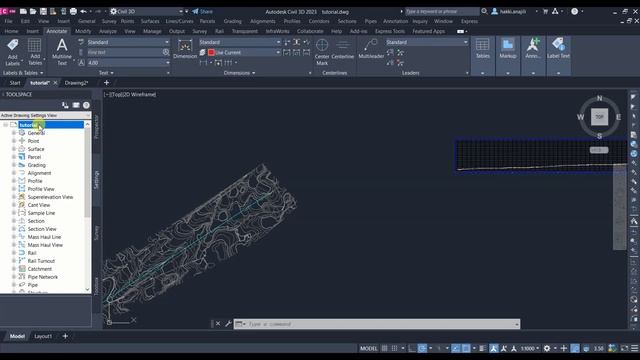The height and width of the screenshot is (360, 640).
Task: Click the Add Labels tool
Action: [13, 52]
